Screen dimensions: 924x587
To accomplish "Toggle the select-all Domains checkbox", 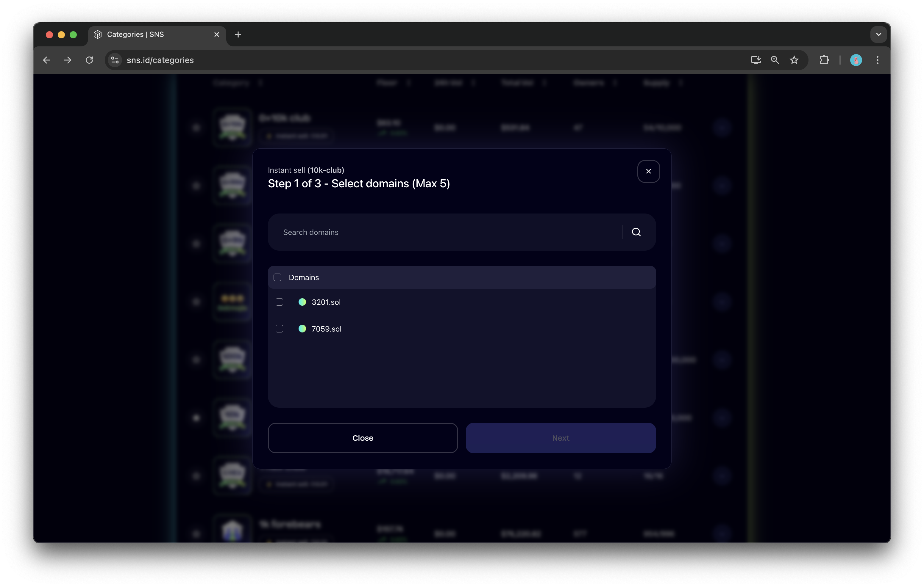I will tap(277, 277).
